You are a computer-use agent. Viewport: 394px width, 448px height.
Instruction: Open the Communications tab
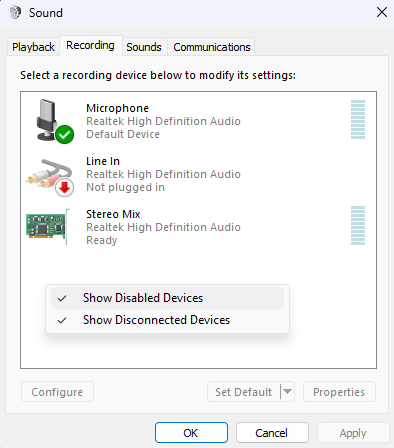click(212, 47)
